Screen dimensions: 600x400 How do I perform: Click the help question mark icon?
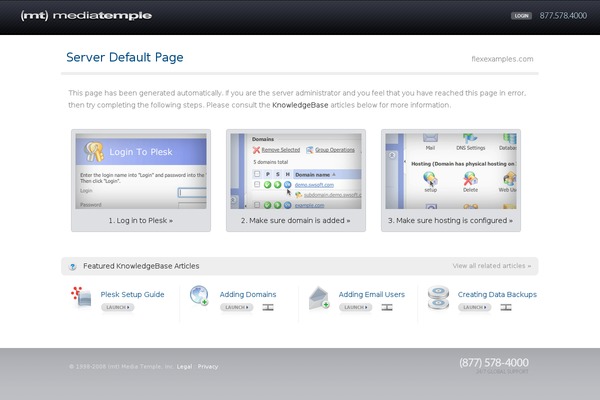point(72,266)
